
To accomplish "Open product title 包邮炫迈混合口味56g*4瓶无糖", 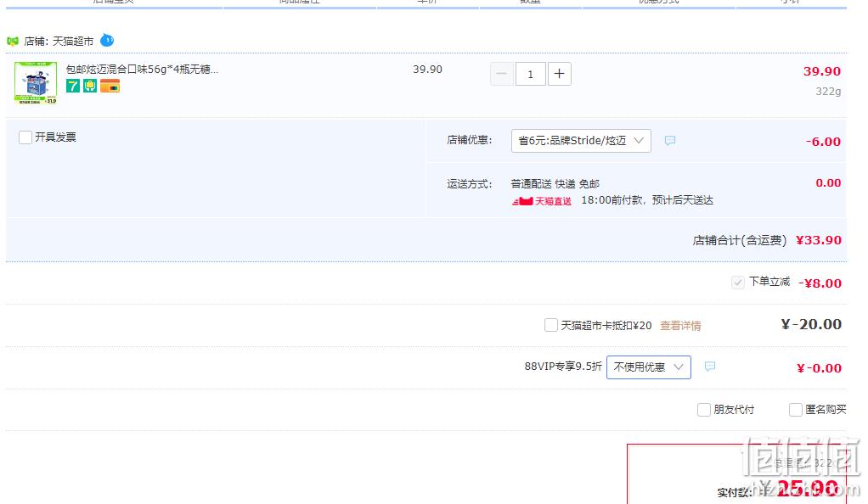I will click(142, 70).
